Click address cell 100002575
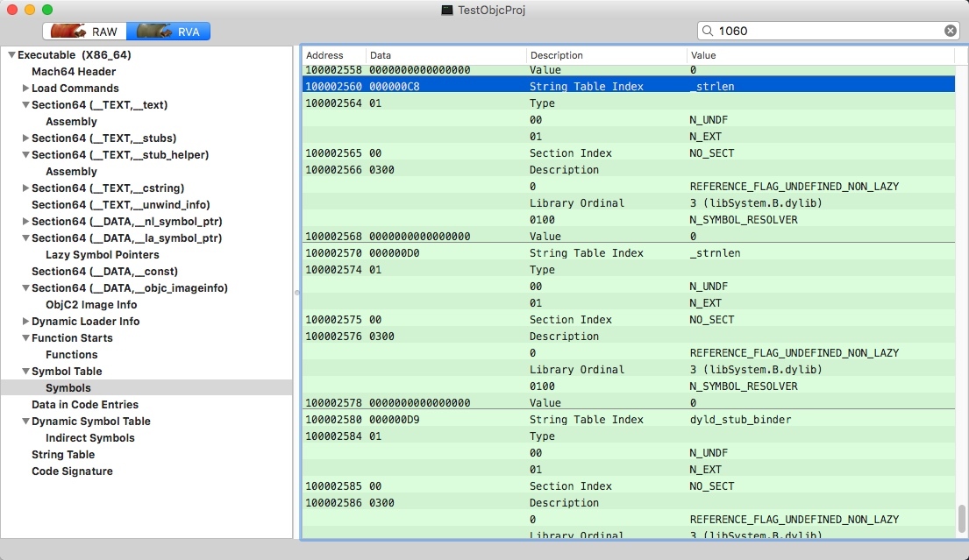 [334, 320]
